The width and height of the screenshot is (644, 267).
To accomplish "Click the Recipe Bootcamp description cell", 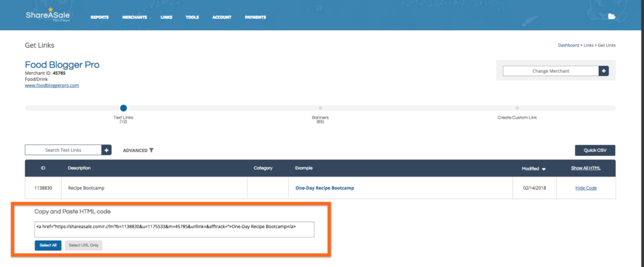I will click(154, 188).
